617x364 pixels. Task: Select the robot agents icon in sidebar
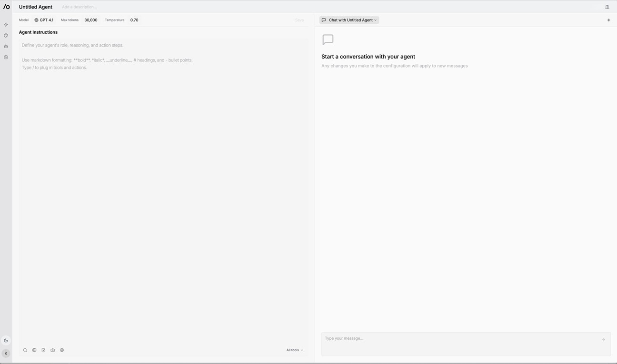click(x=6, y=47)
